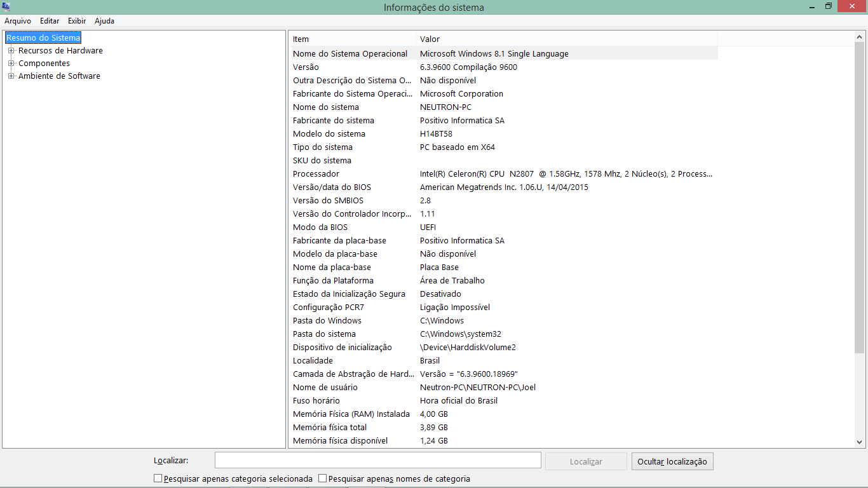Select Modo da BIOS row
This screenshot has height=488, width=868.
(504, 227)
